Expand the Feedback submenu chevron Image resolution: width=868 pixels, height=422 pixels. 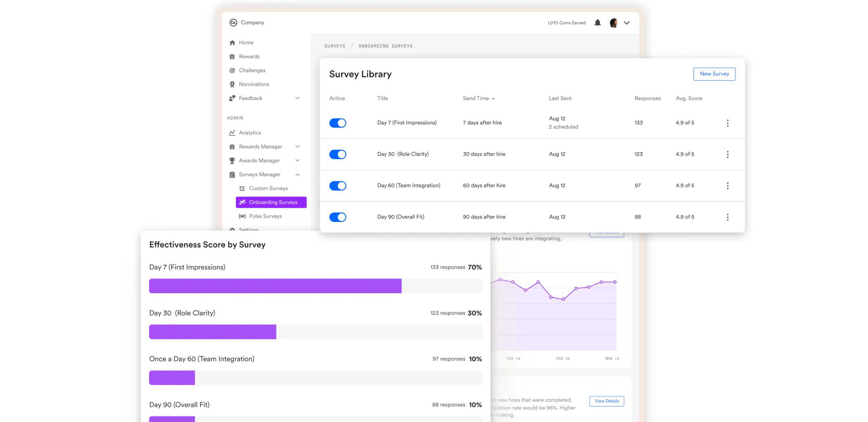click(x=297, y=98)
